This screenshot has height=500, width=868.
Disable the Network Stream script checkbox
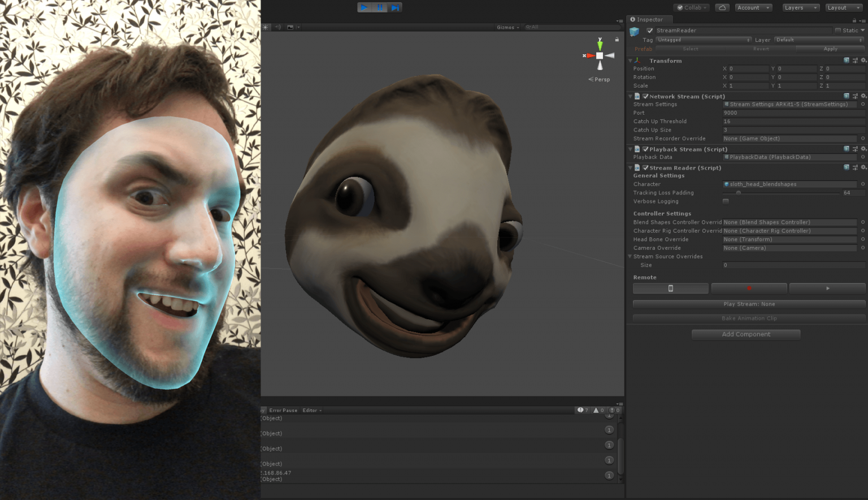(645, 96)
